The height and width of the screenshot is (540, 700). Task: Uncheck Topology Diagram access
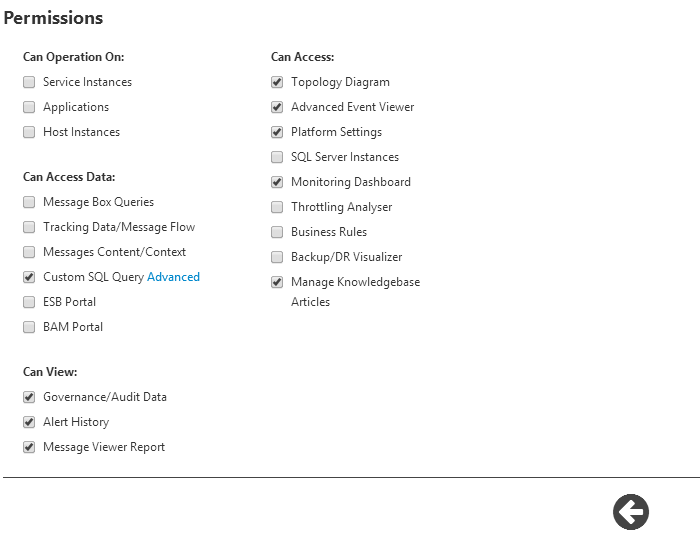[x=277, y=82]
